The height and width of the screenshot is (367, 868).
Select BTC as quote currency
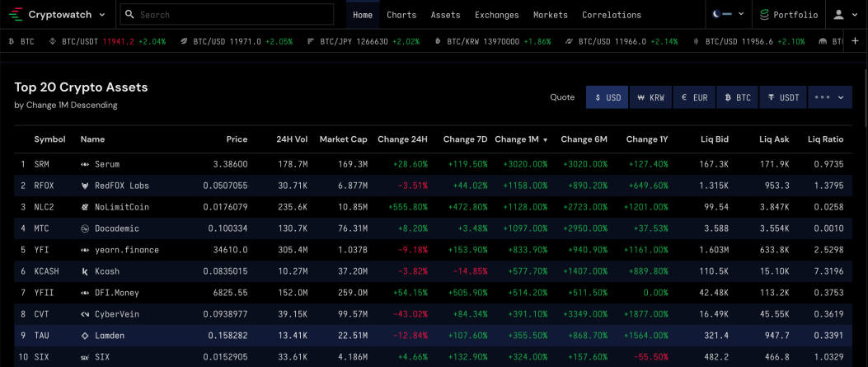(738, 97)
